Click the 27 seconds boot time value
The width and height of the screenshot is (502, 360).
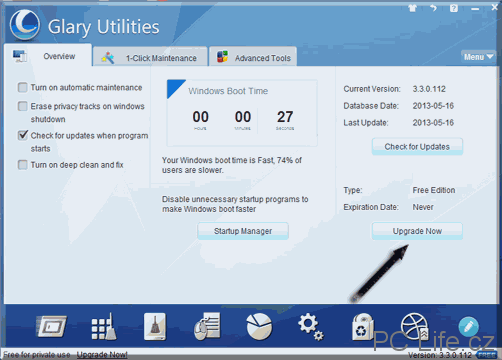285,117
